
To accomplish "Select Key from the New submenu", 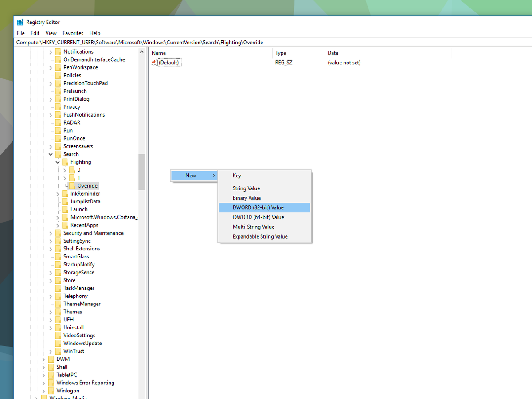I will pos(236,176).
